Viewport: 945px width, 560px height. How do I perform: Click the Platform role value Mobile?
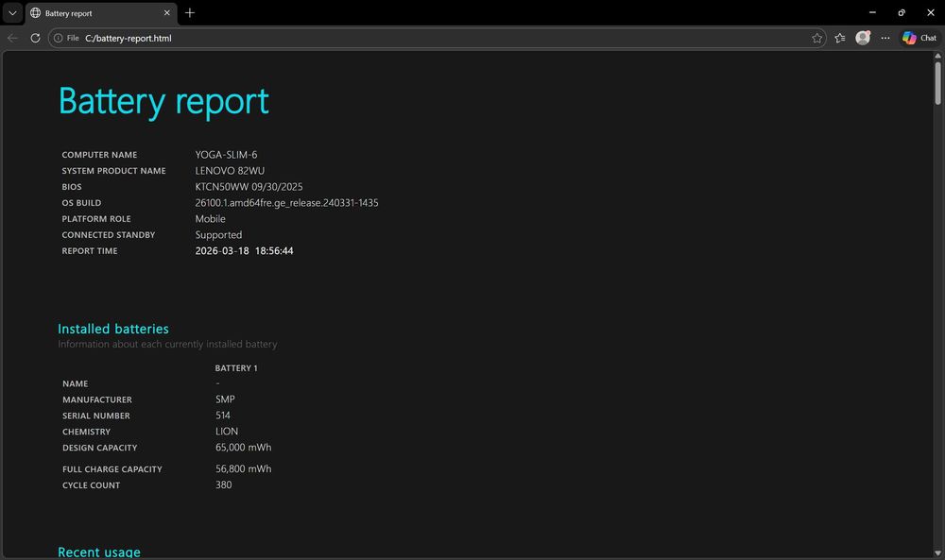[x=211, y=219]
